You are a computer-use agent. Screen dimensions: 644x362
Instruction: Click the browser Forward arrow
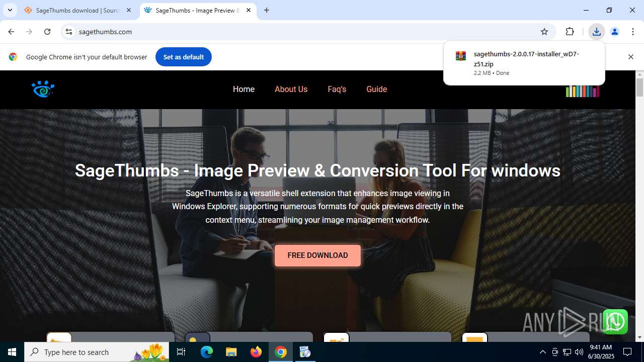(29, 32)
